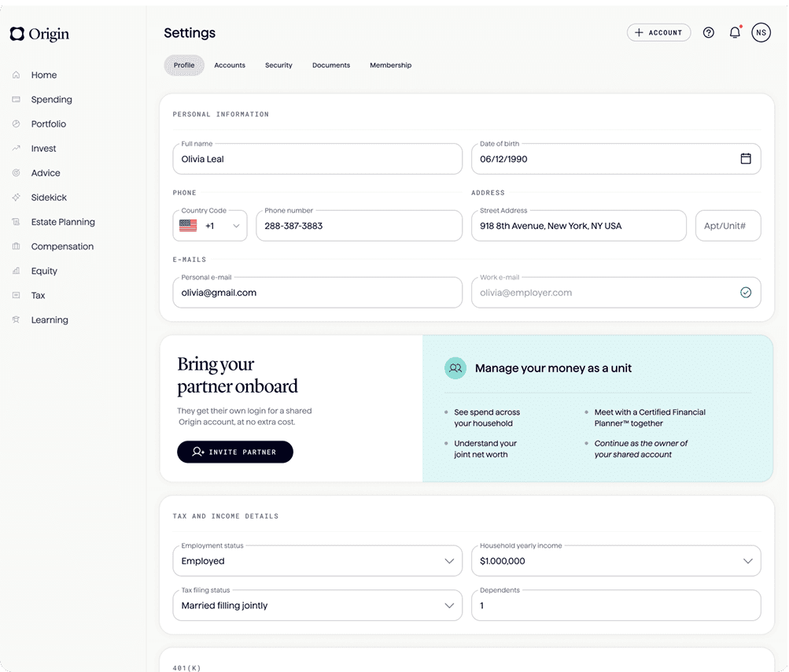
Task: Go to Home in the sidebar
Action: coord(44,75)
